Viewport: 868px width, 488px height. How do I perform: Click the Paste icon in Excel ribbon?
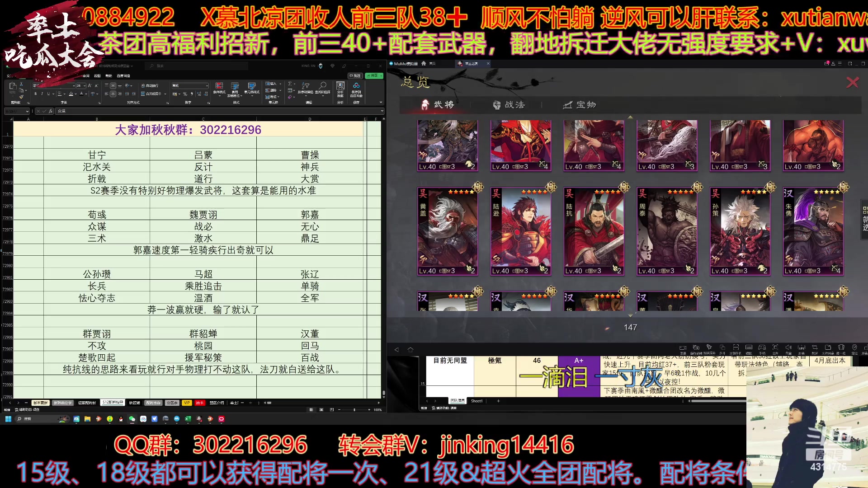13,85
